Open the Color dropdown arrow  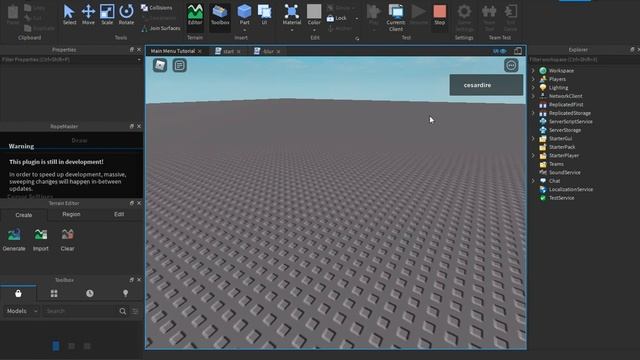314,29
